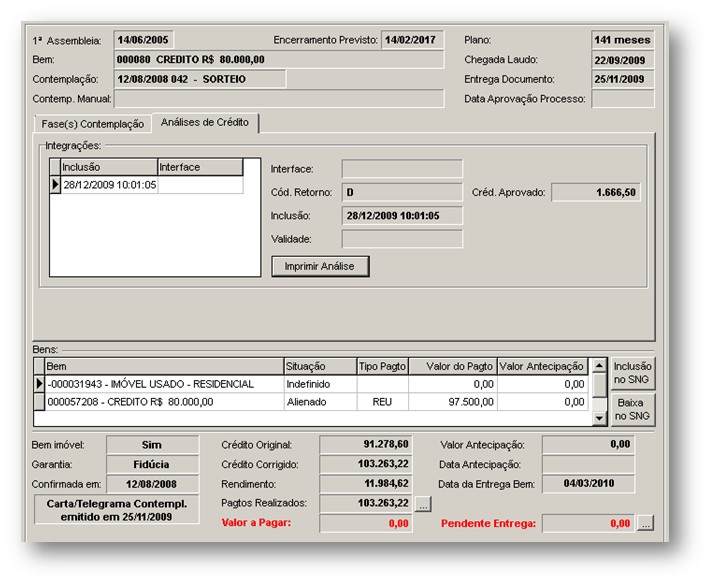Click the Imprimir Análise button
This screenshot has height=584, width=711.
[320, 266]
